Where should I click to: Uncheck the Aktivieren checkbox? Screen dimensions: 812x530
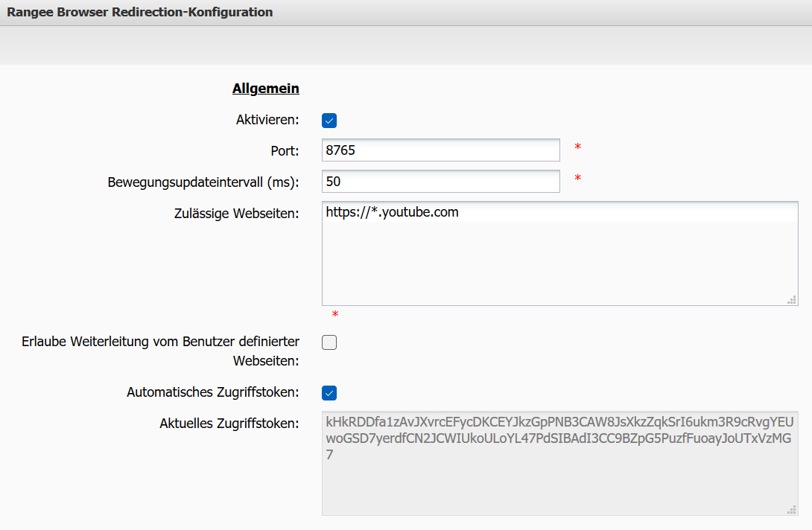click(x=329, y=120)
